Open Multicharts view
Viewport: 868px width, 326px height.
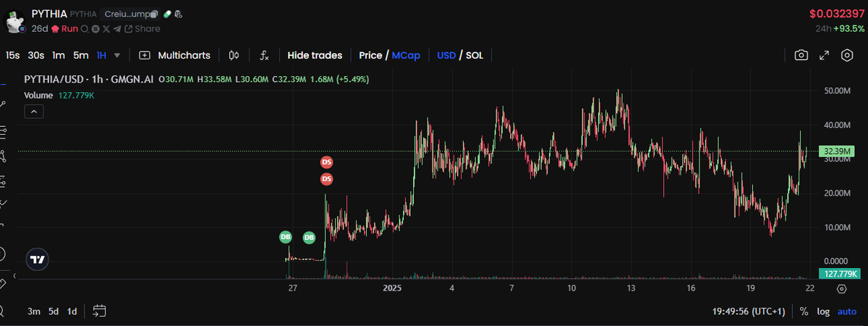(174, 55)
